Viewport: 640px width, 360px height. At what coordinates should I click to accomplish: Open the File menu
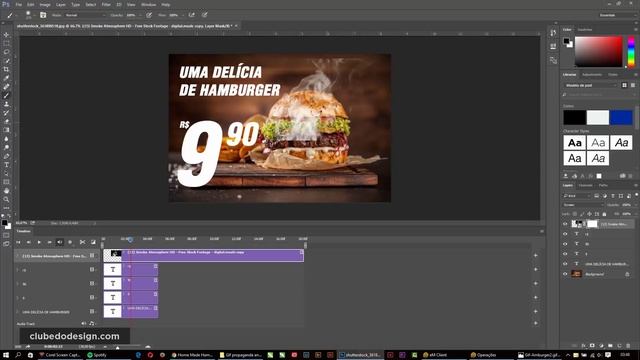pyautogui.click(x=19, y=4)
